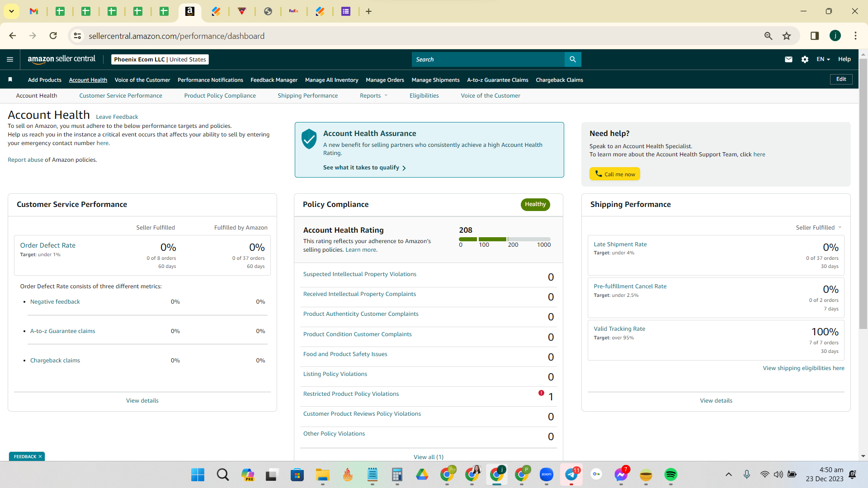This screenshot has width=868, height=488.
Task: Open a new browser tab
Action: 369,11
